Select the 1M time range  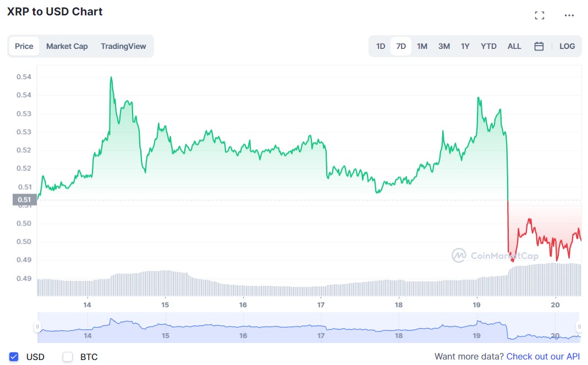[422, 46]
